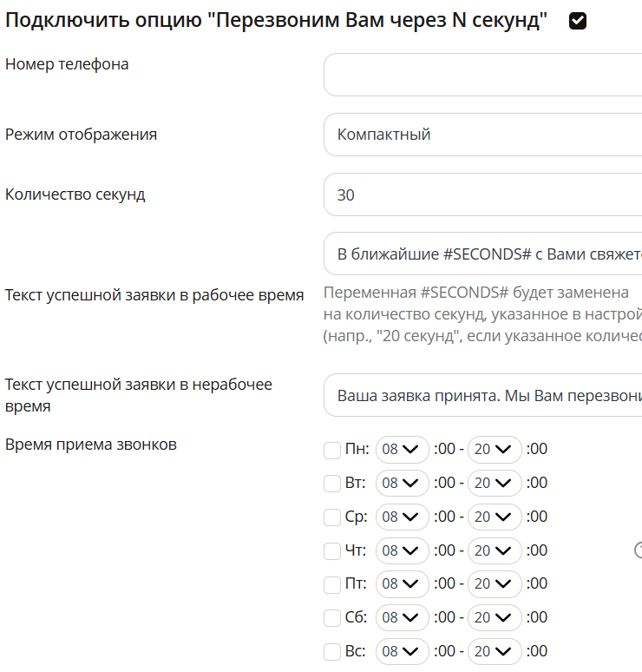642x672 pixels.
Task: Open the Пт end hour dropdown (20)
Action: coord(495,583)
